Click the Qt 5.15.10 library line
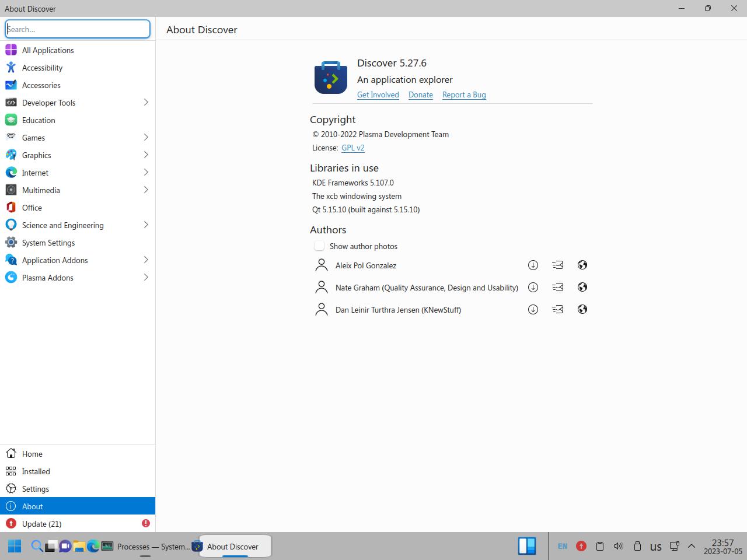The height and width of the screenshot is (560, 747). (x=366, y=209)
